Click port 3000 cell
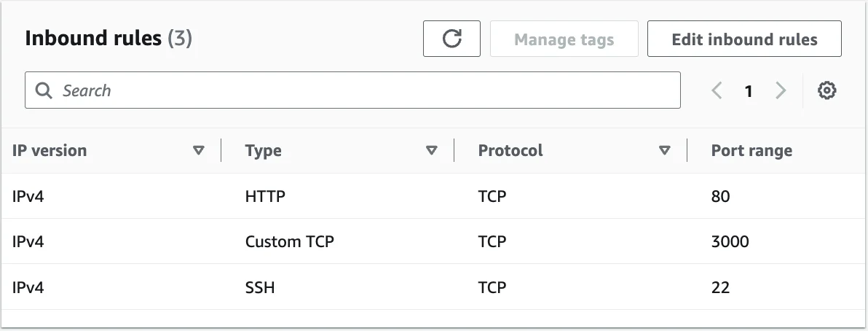868x331 pixels. [x=730, y=241]
